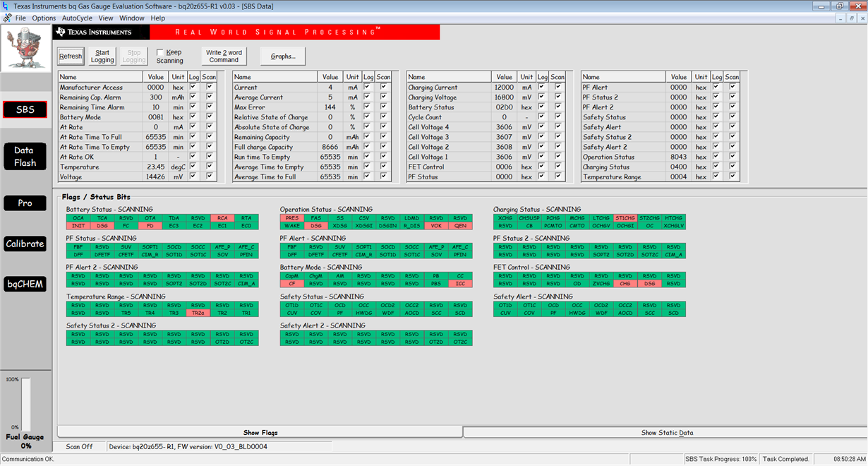Open the View menu
The height and width of the screenshot is (466, 868).
[x=106, y=18]
